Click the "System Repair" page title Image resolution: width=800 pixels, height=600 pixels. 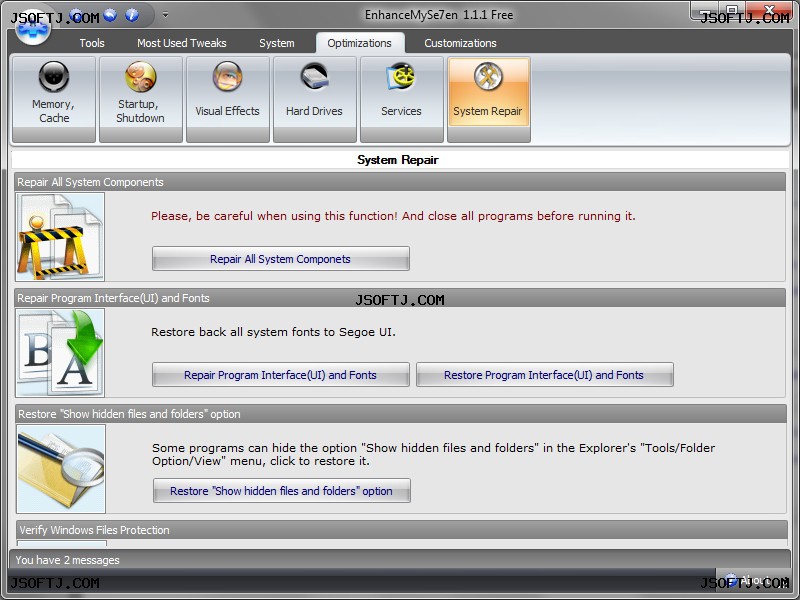point(398,160)
